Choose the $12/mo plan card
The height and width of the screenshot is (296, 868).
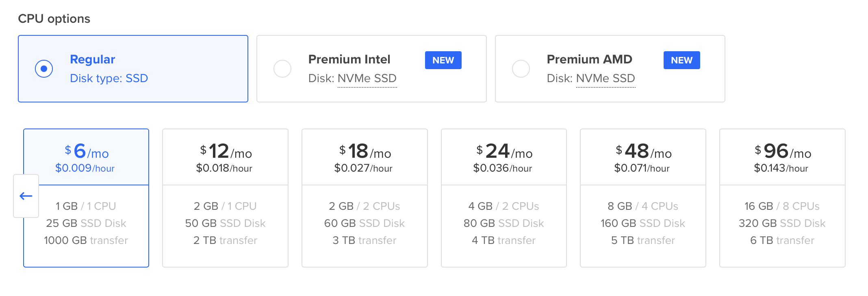pyautogui.click(x=225, y=157)
